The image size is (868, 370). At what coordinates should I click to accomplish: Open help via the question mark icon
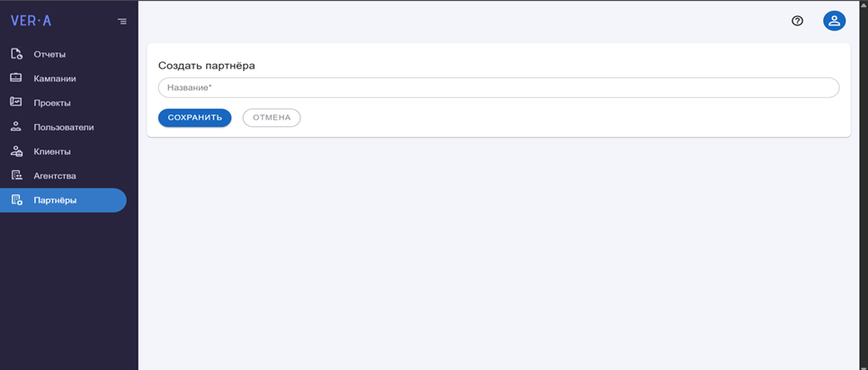[x=797, y=22]
